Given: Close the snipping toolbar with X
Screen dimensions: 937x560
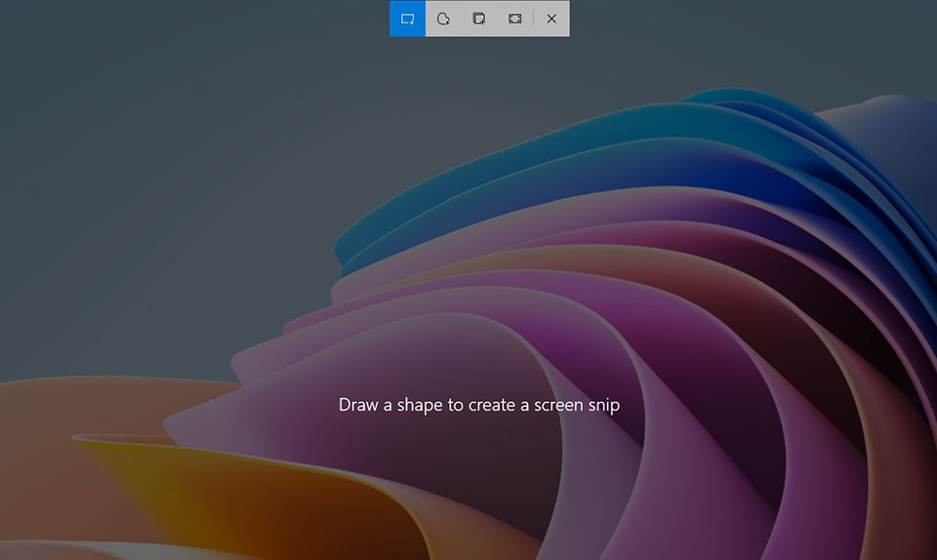Looking at the screenshot, I should tap(551, 19).
